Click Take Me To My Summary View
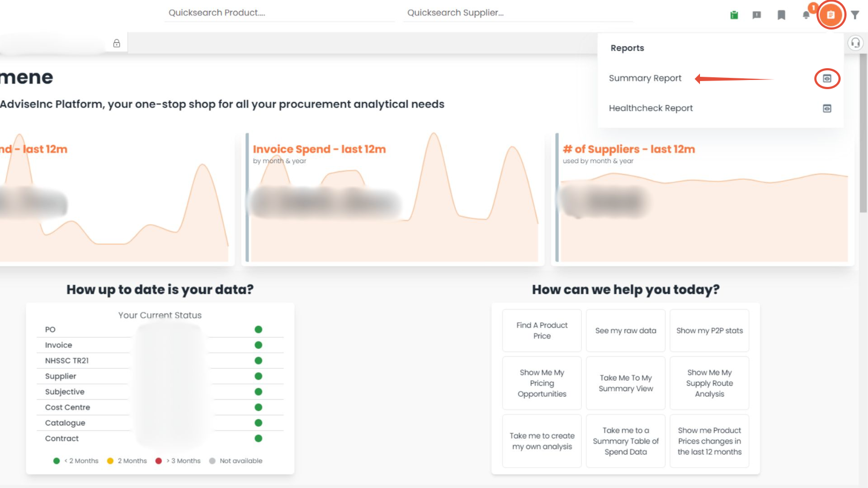This screenshot has width=868, height=488. click(x=626, y=383)
